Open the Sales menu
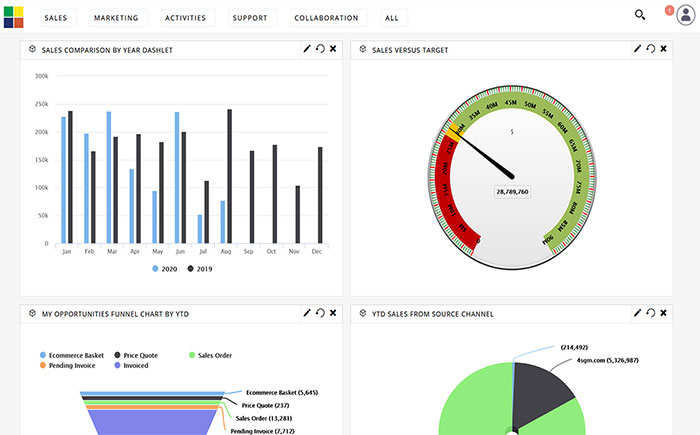 point(56,18)
